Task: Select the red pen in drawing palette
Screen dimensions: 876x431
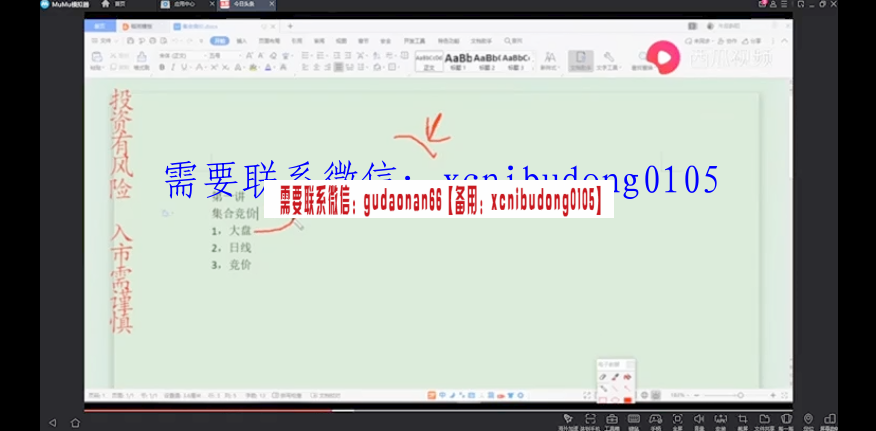Action: tap(616, 377)
